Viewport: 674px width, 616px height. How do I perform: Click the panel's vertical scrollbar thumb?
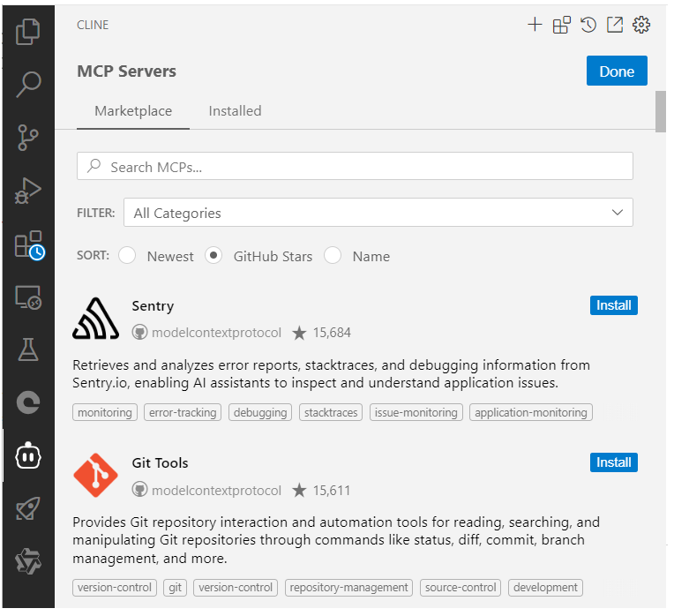661,112
